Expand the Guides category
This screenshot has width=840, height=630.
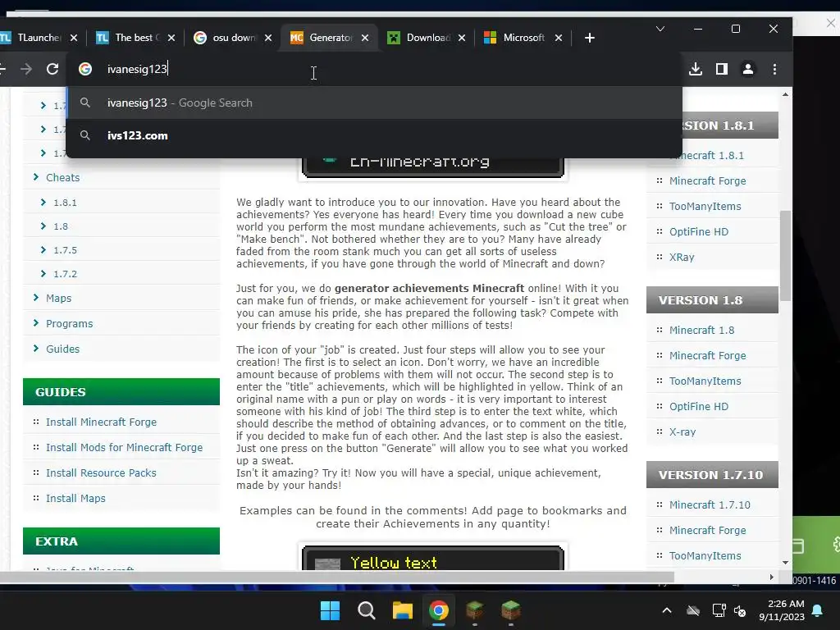[62, 349]
